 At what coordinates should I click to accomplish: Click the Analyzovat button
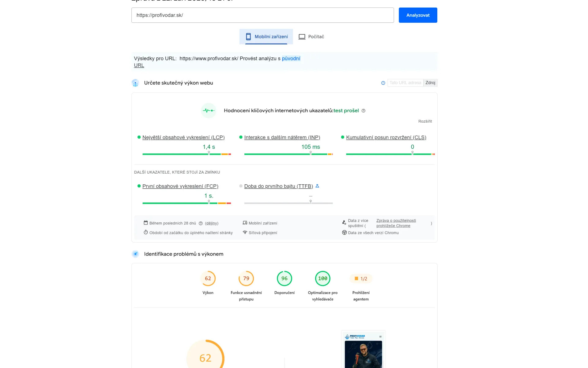418,15
